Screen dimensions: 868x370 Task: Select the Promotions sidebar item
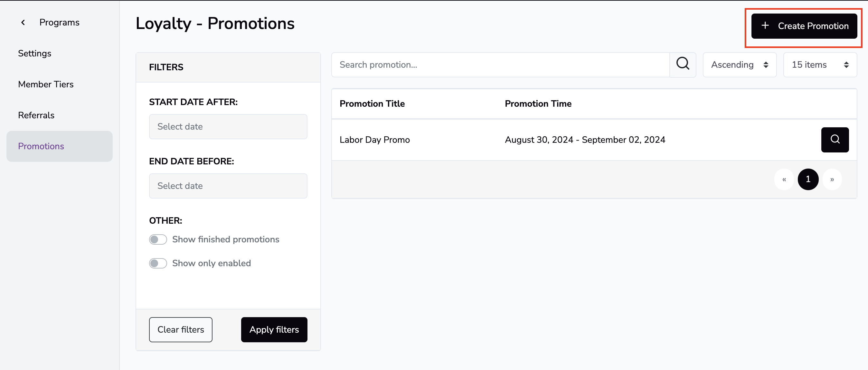[41, 146]
